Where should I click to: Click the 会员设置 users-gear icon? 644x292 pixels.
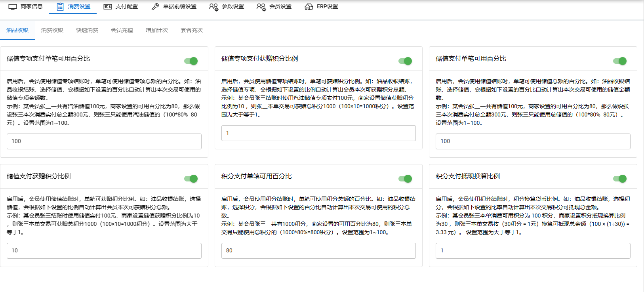(261, 7)
